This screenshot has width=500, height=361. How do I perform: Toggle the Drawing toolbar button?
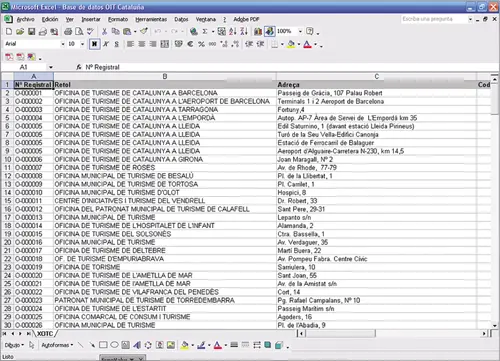coord(269,32)
